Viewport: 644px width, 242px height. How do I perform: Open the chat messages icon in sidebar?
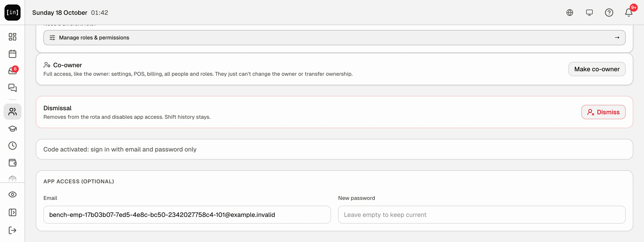click(x=13, y=88)
